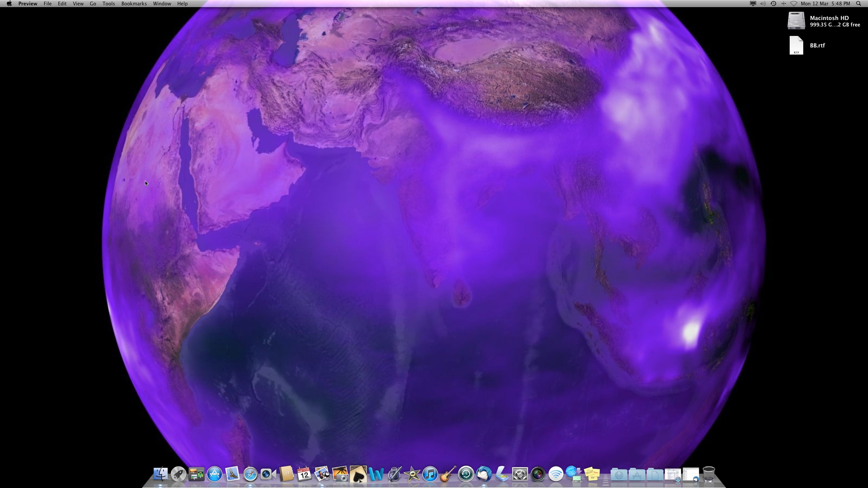Image resolution: width=868 pixels, height=488 pixels.
Task: Open the Documents folder stack
Action: click(x=655, y=474)
